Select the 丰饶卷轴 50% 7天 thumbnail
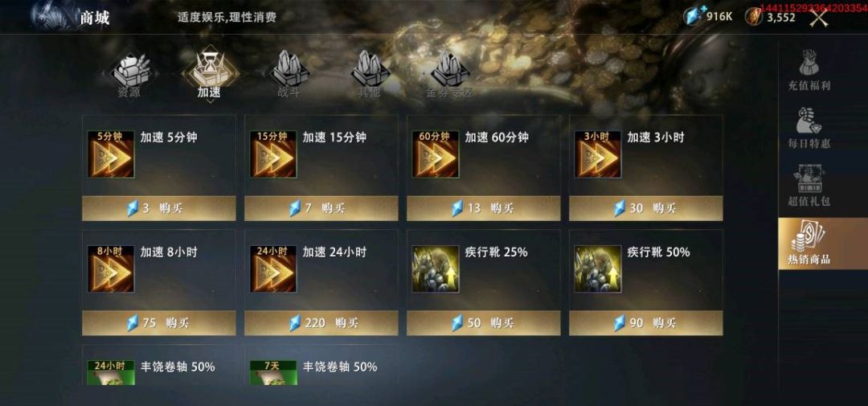Screen dimensions: 868x406 pyautogui.click(x=273, y=373)
